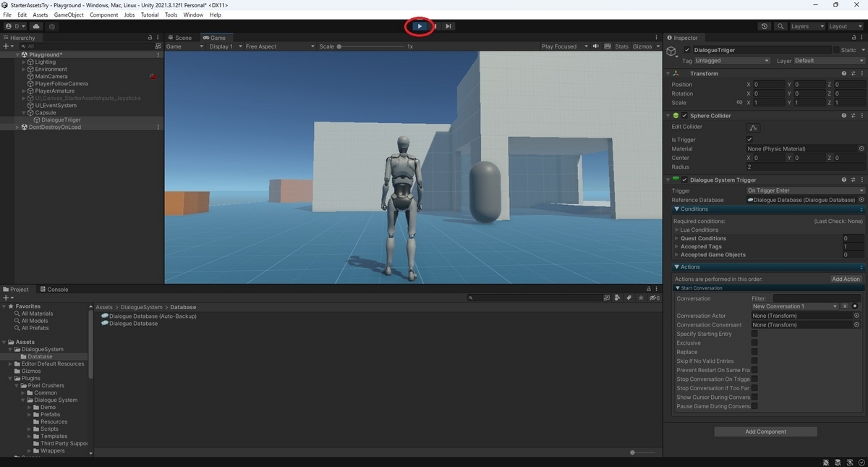Uncheck the Is Trigger checkbox
The width and height of the screenshot is (868, 467).
click(x=749, y=139)
